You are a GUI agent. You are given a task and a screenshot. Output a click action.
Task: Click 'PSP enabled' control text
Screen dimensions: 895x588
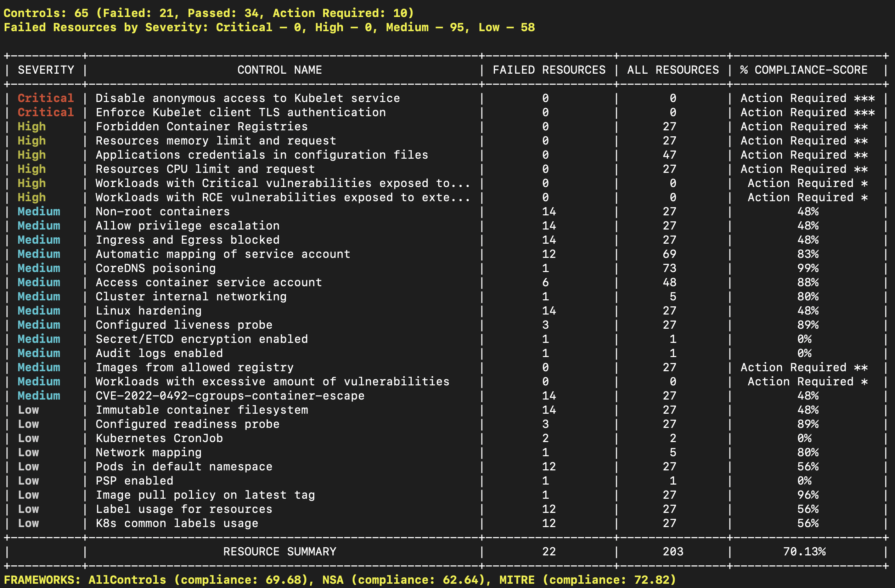click(134, 481)
